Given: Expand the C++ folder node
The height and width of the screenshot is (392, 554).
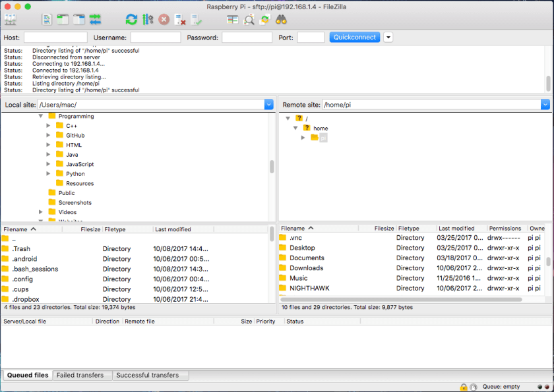Looking at the screenshot, I should [x=48, y=126].
